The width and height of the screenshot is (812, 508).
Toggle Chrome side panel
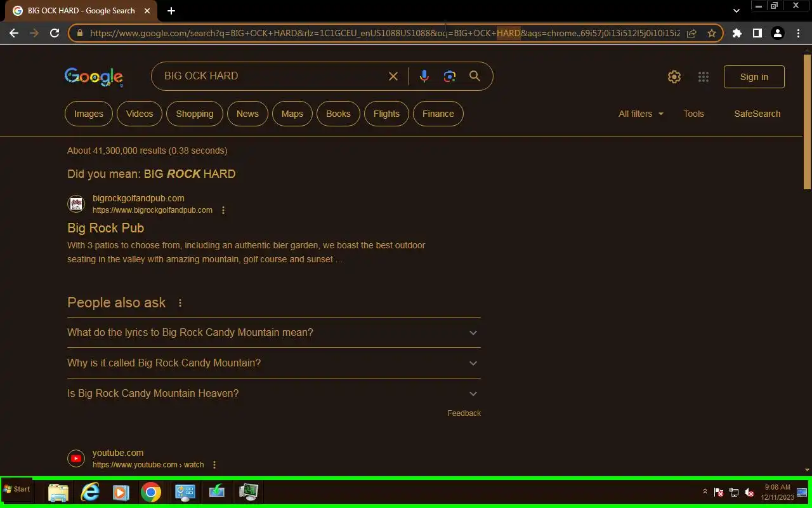[757, 33]
